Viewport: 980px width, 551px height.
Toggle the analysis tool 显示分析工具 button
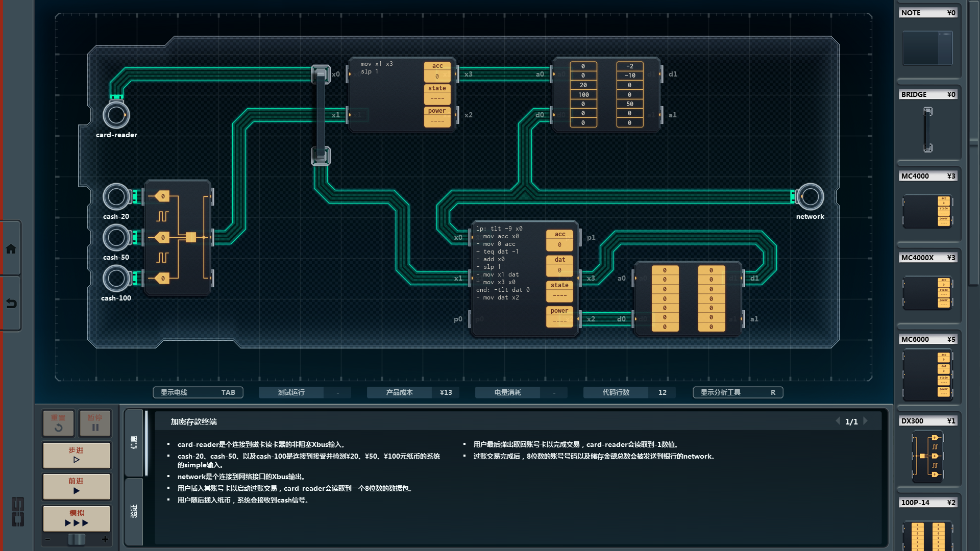(x=738, y=392)
